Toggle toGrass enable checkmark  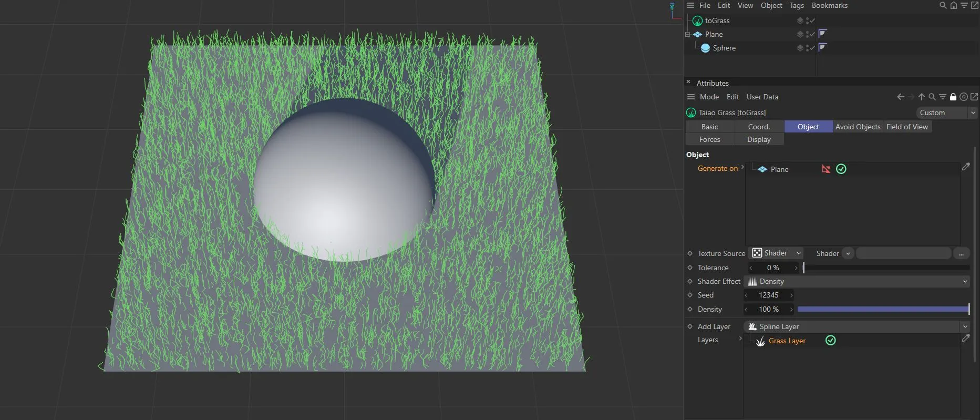(x=812, y=21)
